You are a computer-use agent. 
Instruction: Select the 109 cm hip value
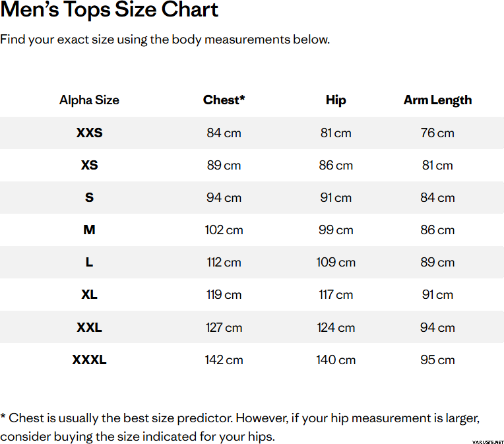[x=336, y=262]
